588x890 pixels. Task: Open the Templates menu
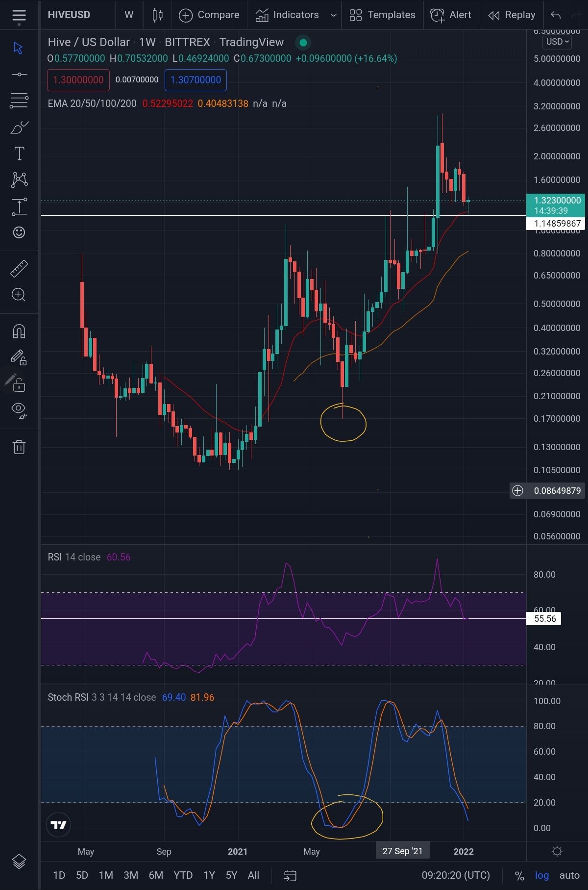[382, 15]
